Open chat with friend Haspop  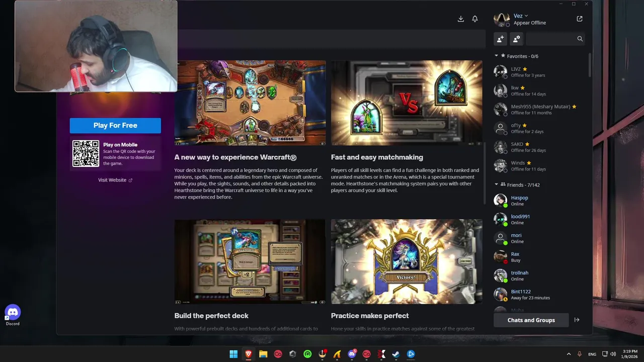click(x=538, y=201)
